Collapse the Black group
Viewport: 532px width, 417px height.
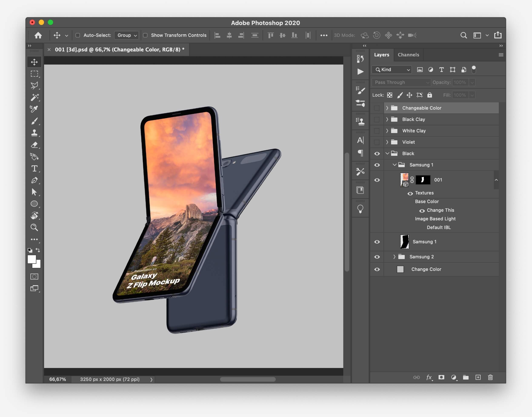(387, 153)
